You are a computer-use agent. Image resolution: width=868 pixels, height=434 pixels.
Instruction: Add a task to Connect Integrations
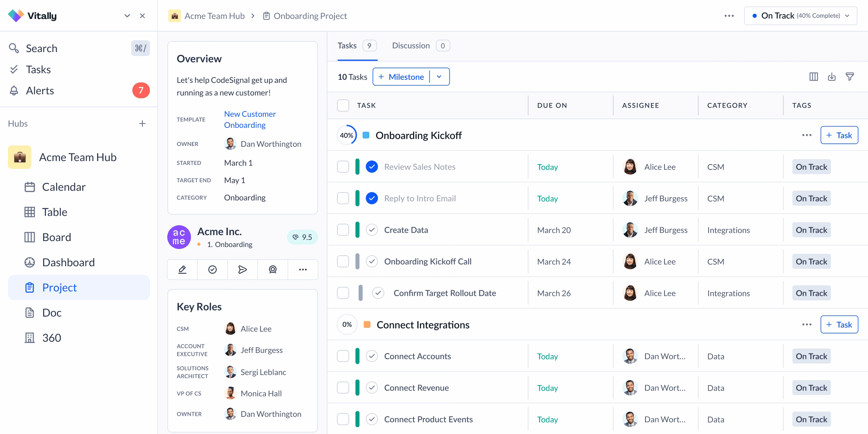point(839,324)
